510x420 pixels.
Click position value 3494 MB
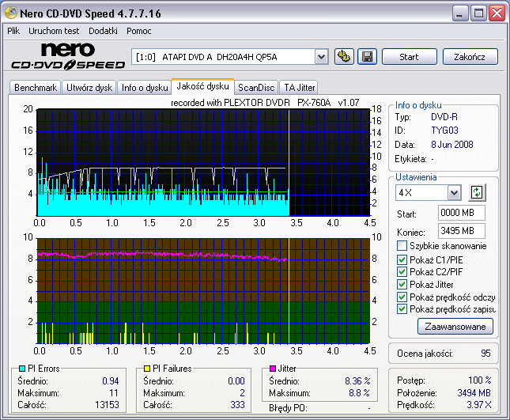474,393
